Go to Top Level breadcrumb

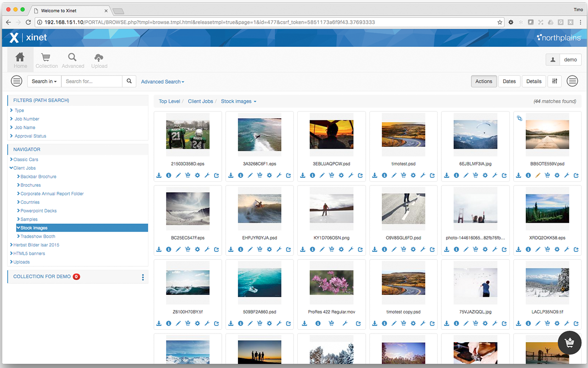[170, 101]
